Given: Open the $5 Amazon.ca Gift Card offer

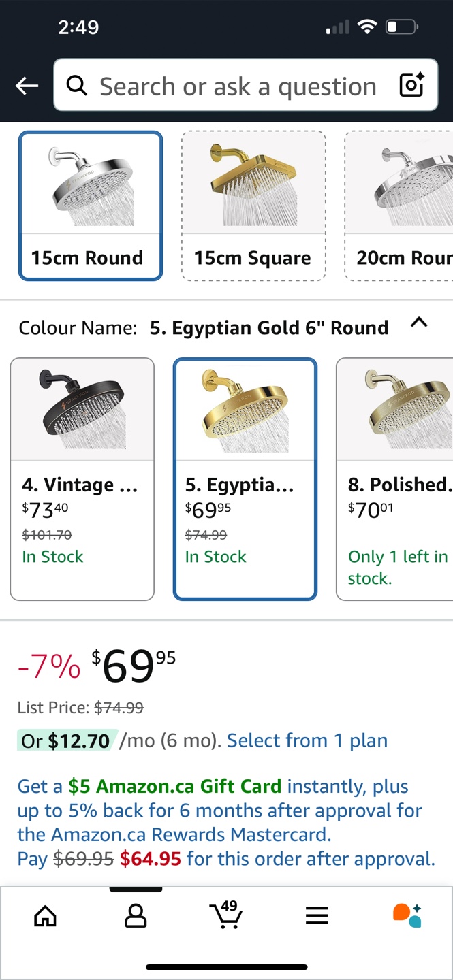Looking at the screenshot, I should (174, 787).
